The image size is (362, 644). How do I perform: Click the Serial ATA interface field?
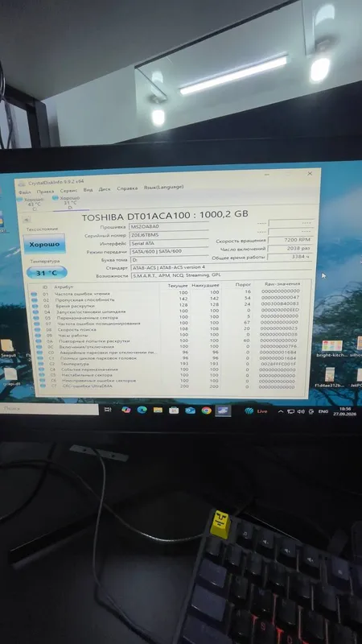(169, 243)
